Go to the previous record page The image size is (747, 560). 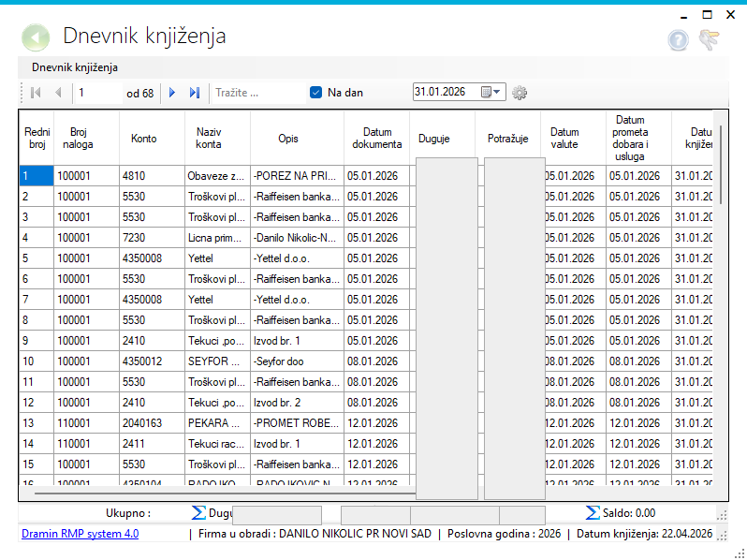pyautogui.click(x=59, y=93)
